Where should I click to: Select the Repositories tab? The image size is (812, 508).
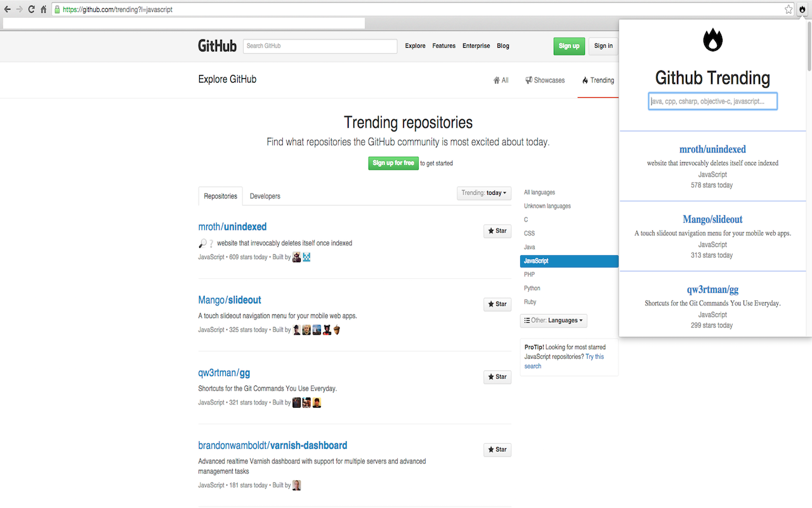[x=221, y=196]
